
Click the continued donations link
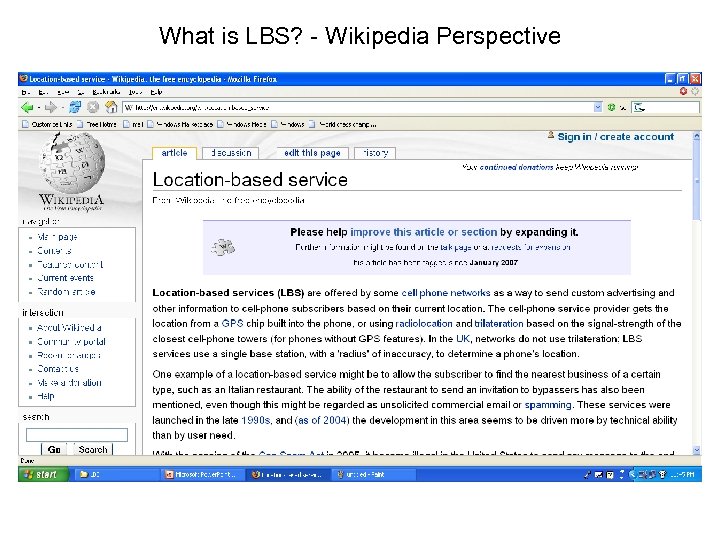point(517,167)
